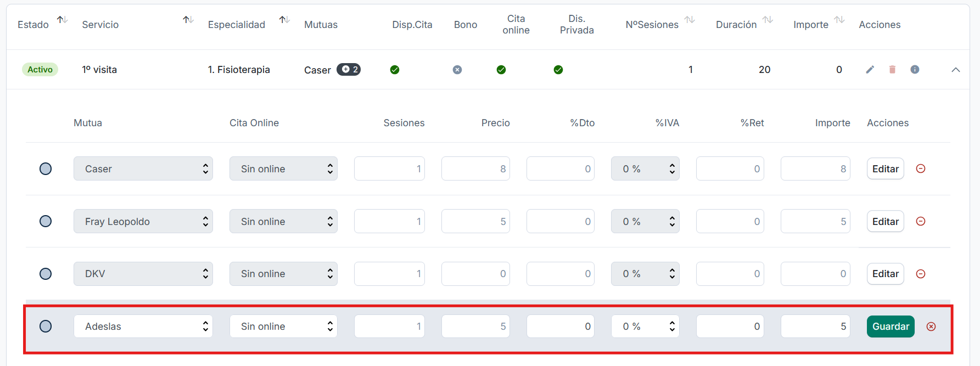Viewport: 980px width, 366px height.
Task: Click Guardar to save Adeslas row
Action: point(891,326)
